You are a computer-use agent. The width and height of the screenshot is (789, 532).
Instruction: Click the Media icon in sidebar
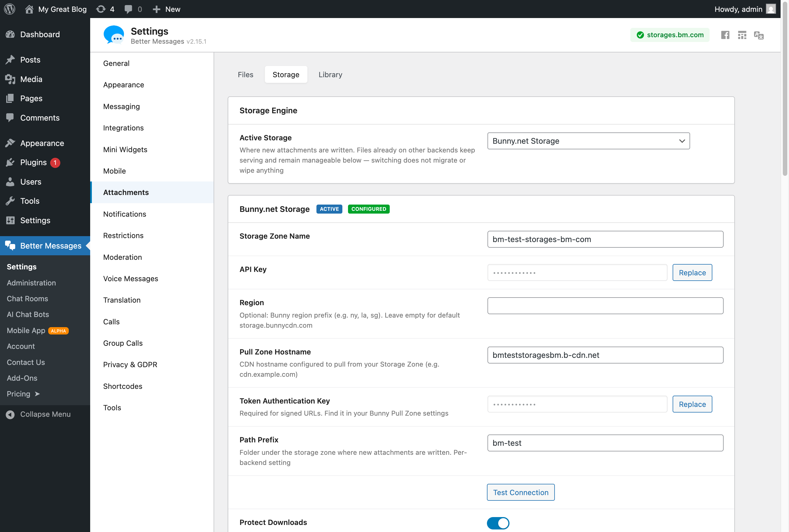click(10, 79)
